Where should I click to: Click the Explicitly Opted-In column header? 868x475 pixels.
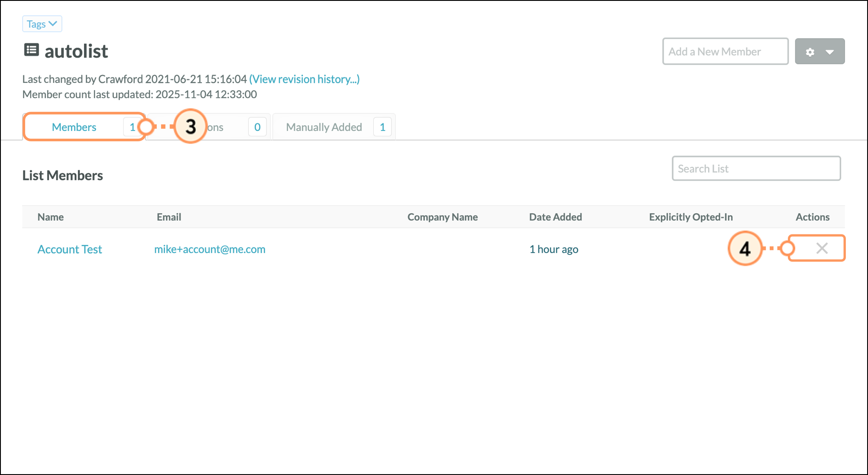pos(690,217)
